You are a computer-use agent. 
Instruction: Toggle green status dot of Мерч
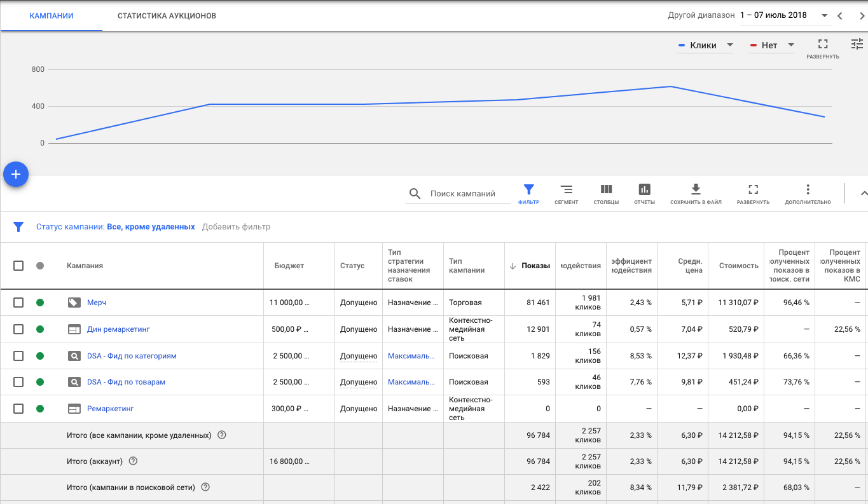pos(40,303)
